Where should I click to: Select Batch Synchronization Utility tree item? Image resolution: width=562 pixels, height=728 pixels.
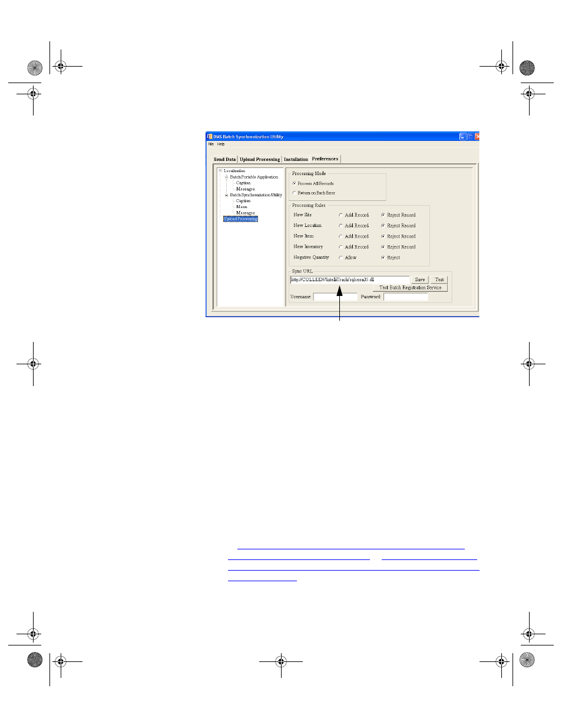pyautogui.click(x=256, y=195)
